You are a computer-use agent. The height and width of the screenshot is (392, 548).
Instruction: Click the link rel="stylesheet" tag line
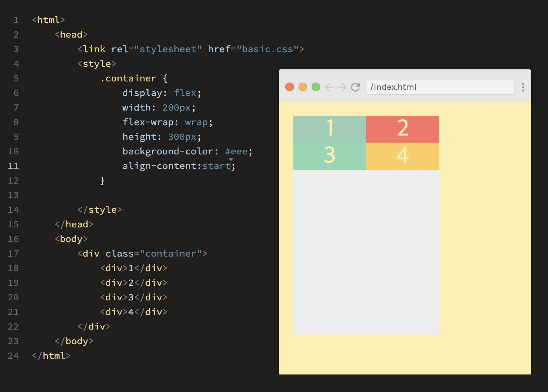click(190, 49)
